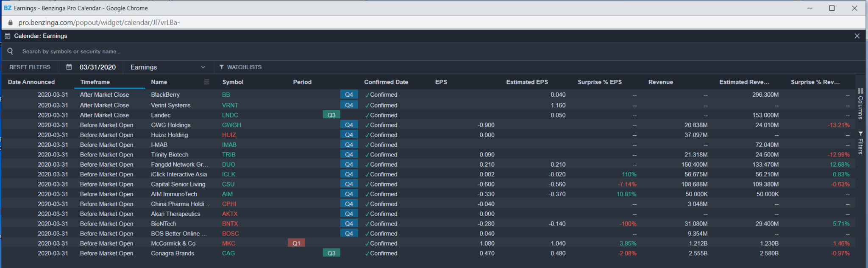Sort by the Timeframe column header
Viewport: 868px width, 268px height.
click(x=95, y=82)
